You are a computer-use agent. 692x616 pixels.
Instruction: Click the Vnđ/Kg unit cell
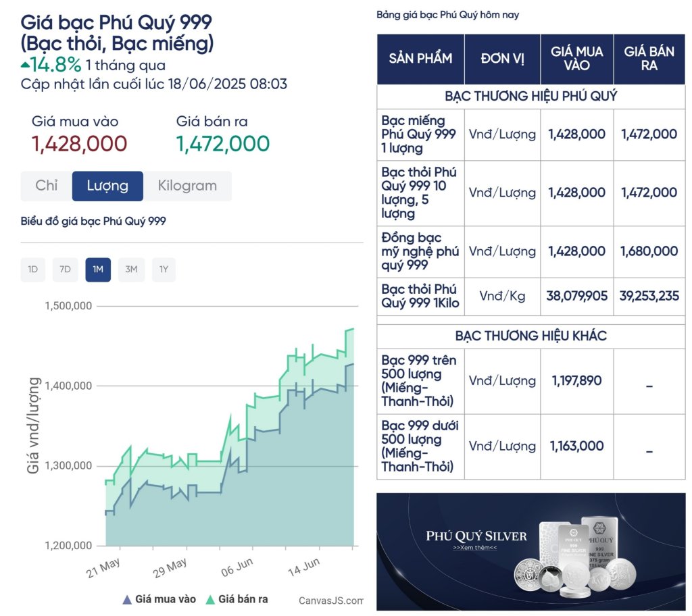tap(502, 297)
